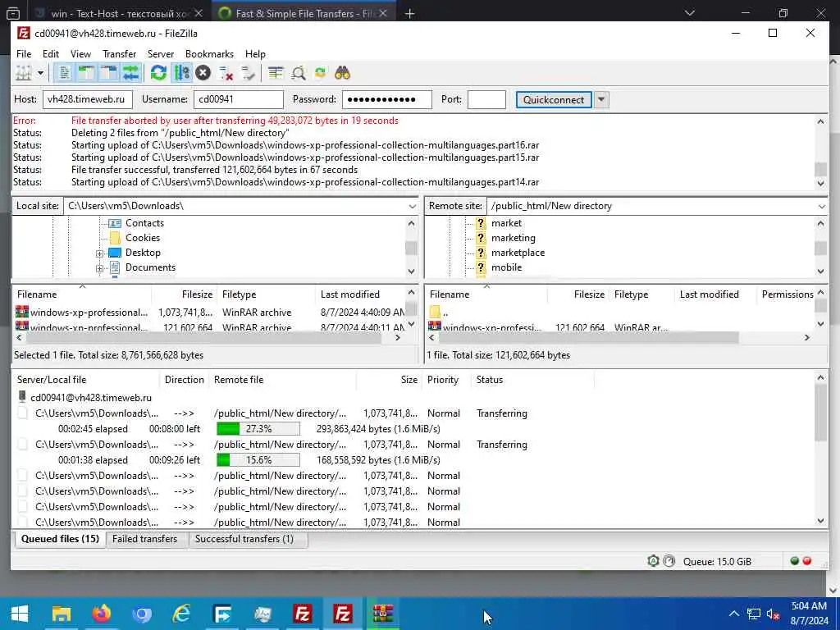Screen dimensions: 840x630
Task: Open the Edit menu
Action: click(x=51, y=54)
